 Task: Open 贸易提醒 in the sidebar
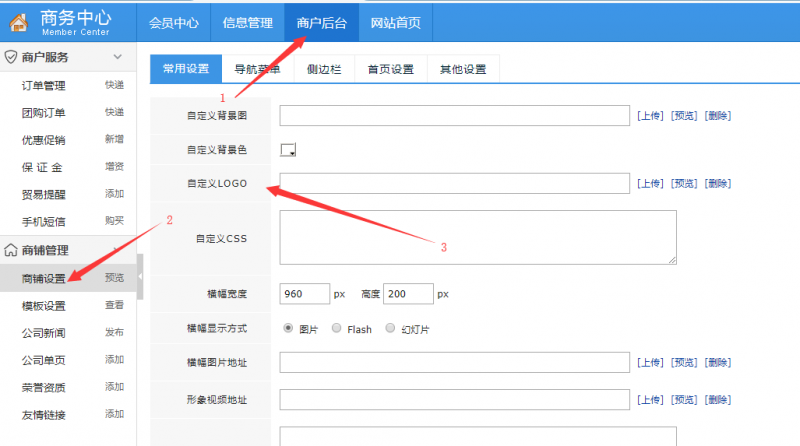43,194
